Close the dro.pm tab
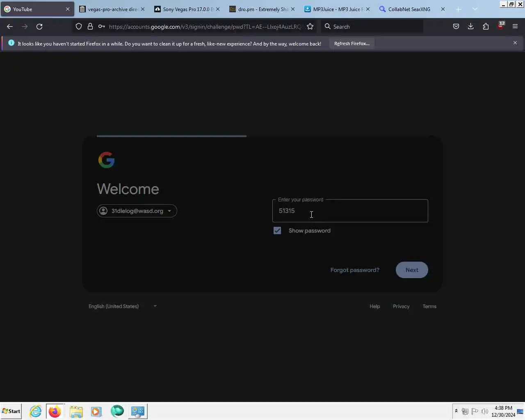 coord(293,9)
